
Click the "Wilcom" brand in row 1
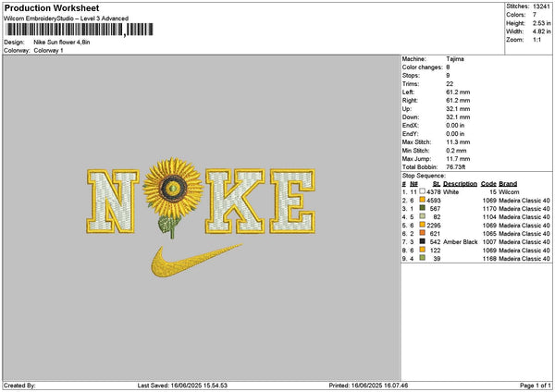[509, 192]
